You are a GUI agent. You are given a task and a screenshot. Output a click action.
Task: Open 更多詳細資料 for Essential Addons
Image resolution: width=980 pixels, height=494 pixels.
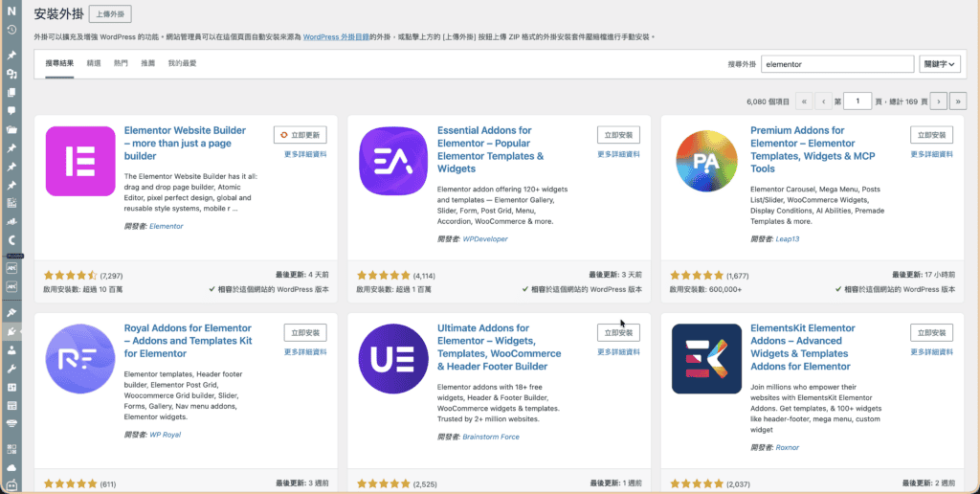tap(618, 154)
